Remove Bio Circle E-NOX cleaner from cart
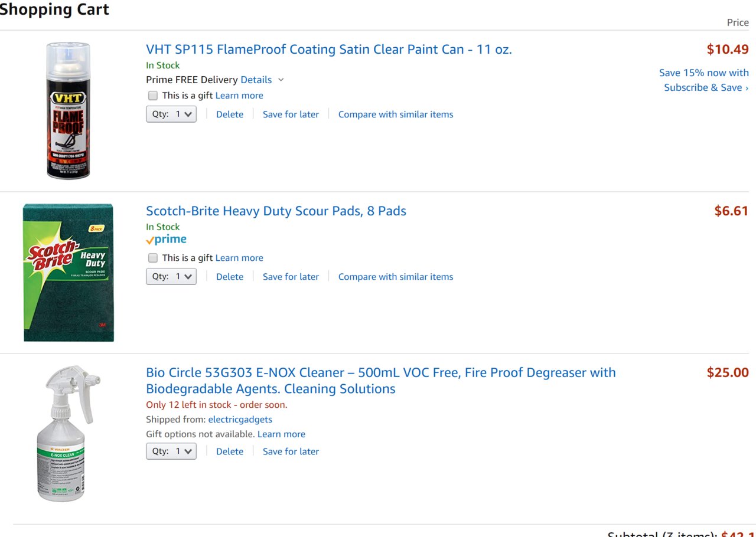 coord(230,451)
